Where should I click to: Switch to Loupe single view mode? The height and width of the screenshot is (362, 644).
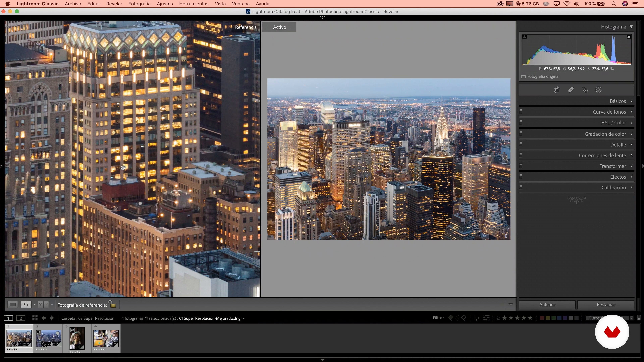tap(13, 305)
